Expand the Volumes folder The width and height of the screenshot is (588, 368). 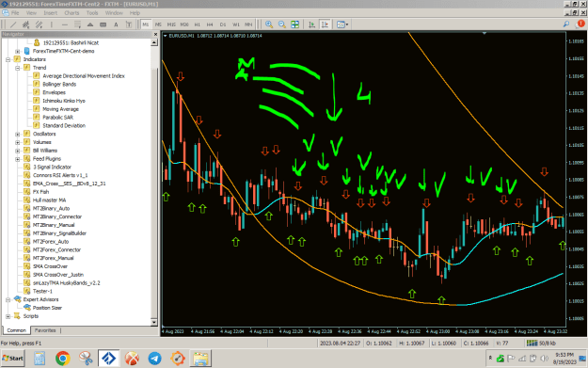[17, 142]
